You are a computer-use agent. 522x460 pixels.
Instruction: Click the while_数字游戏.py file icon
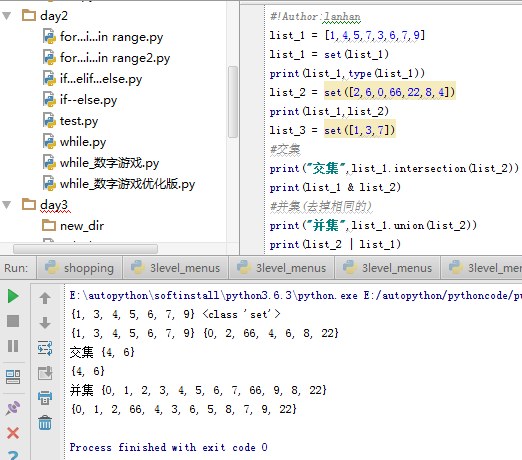pyautogui.click(x=49, y=162)
